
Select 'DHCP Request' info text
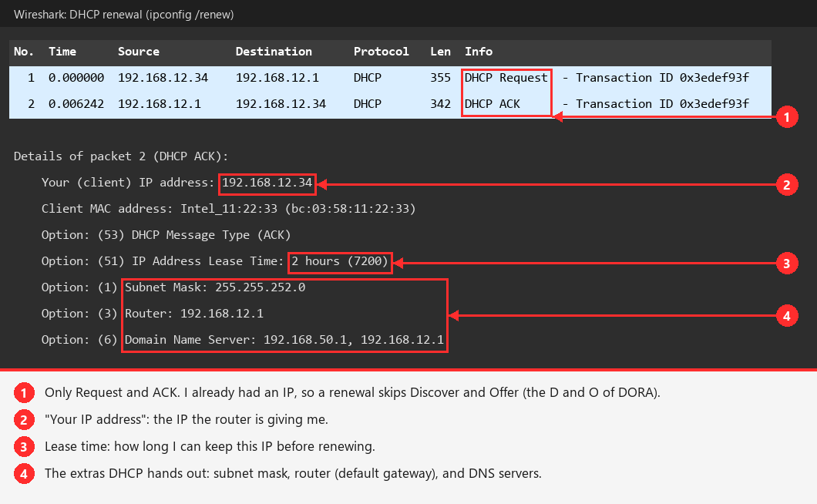point(506,78)
